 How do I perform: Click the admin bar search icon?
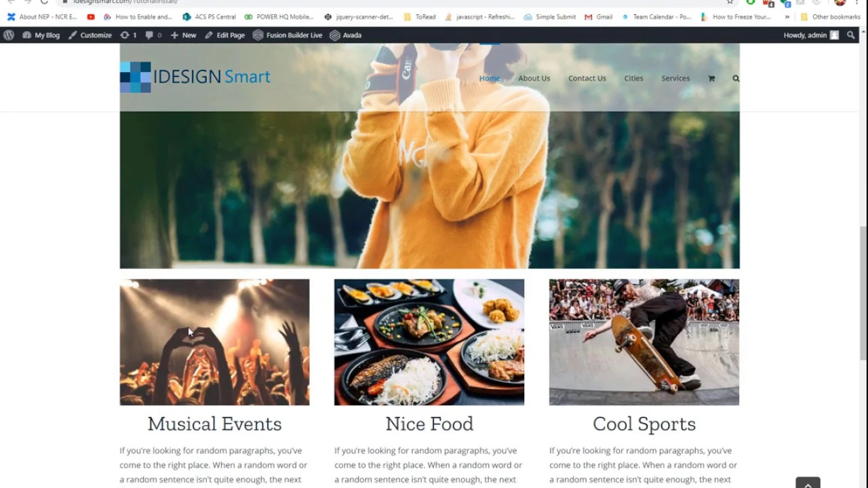(851, 35)
